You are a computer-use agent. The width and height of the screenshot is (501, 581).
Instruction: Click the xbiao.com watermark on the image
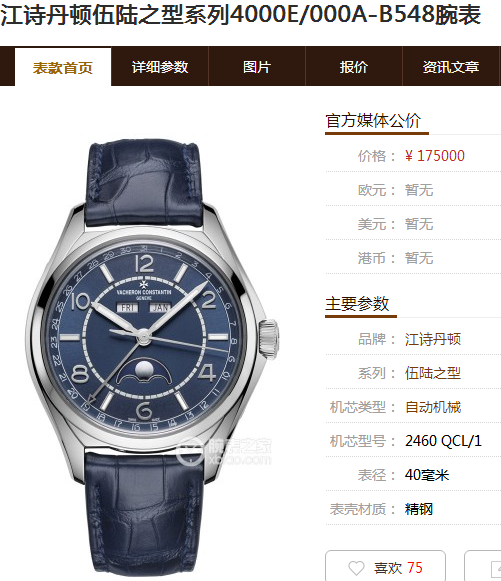point(225,451)
